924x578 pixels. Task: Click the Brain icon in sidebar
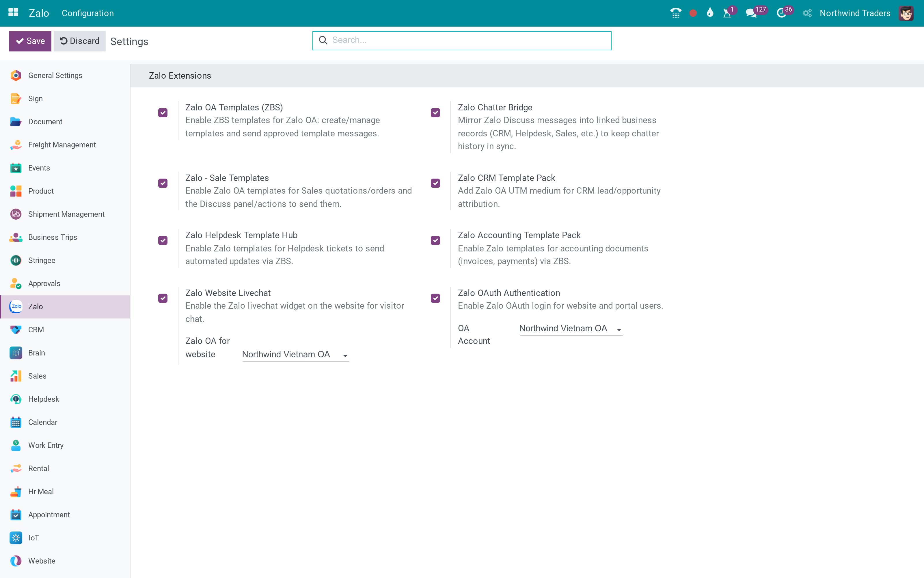coord(16,353)
